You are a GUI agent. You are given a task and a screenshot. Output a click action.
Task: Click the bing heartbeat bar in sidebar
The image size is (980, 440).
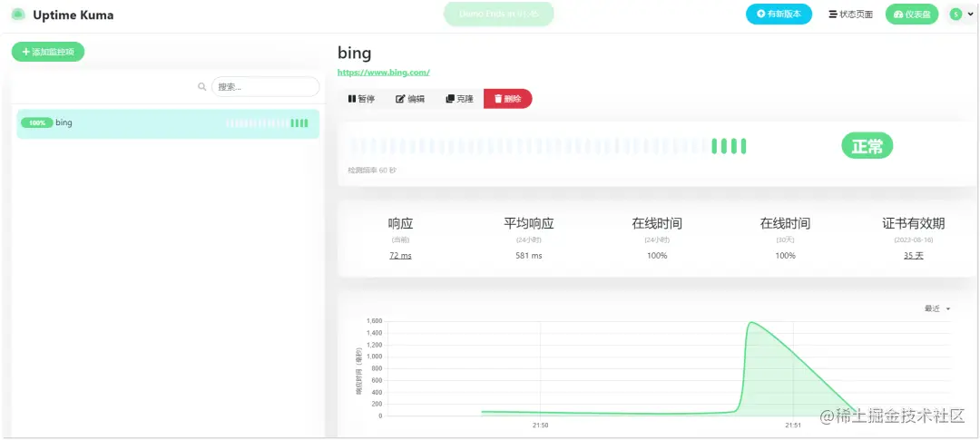coord(267,123)
